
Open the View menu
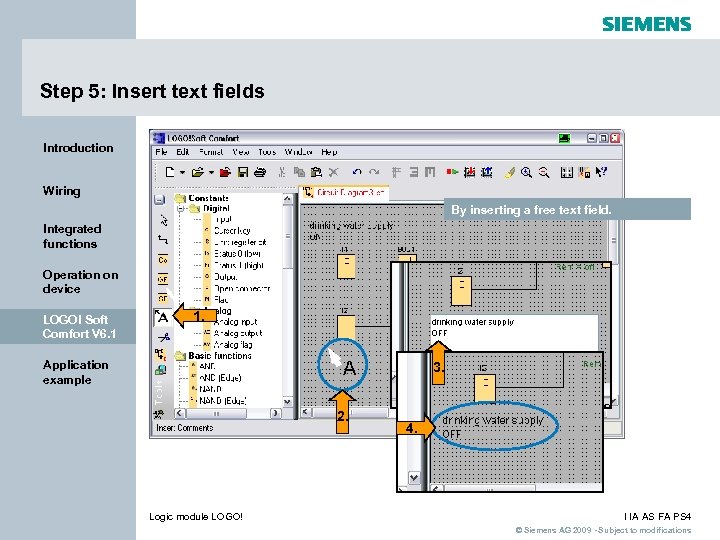pyautogui.click(x=241, y=152)
